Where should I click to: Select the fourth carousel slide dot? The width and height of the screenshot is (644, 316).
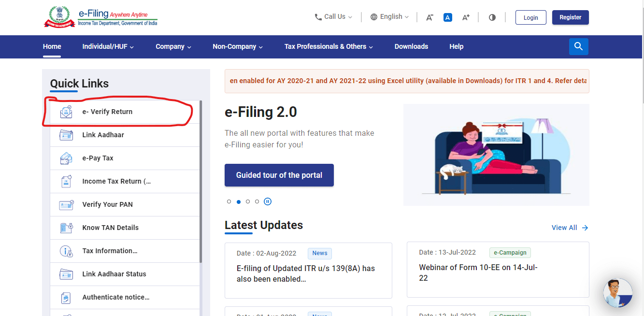coord(257,201)
